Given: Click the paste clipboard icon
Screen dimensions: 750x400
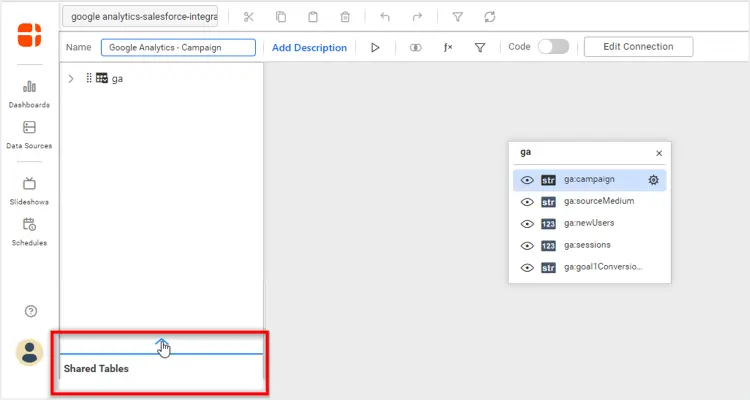Looking at the screenshot, I should pos(313,17).
